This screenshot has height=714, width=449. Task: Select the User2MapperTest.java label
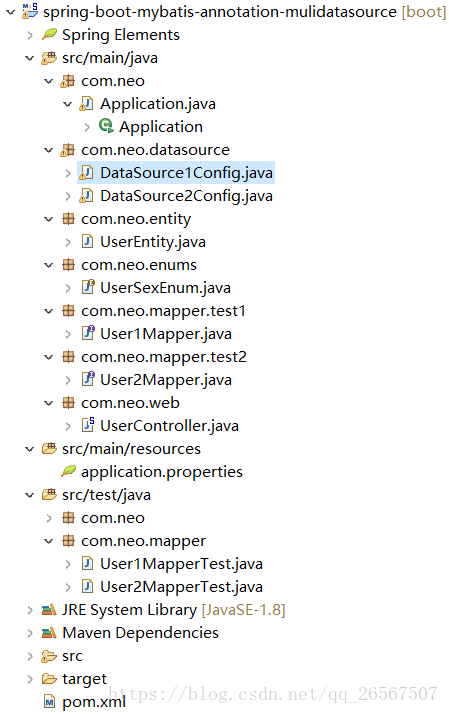click(181, 587)
